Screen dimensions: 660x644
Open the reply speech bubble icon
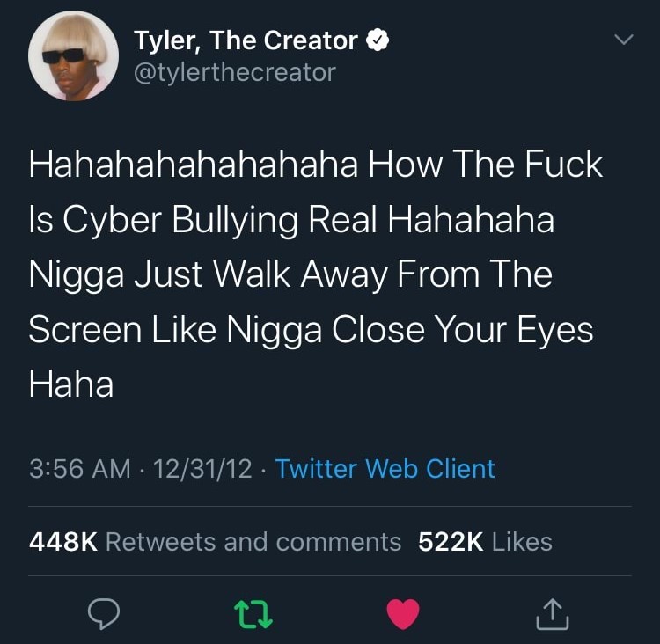coord(104,613)
